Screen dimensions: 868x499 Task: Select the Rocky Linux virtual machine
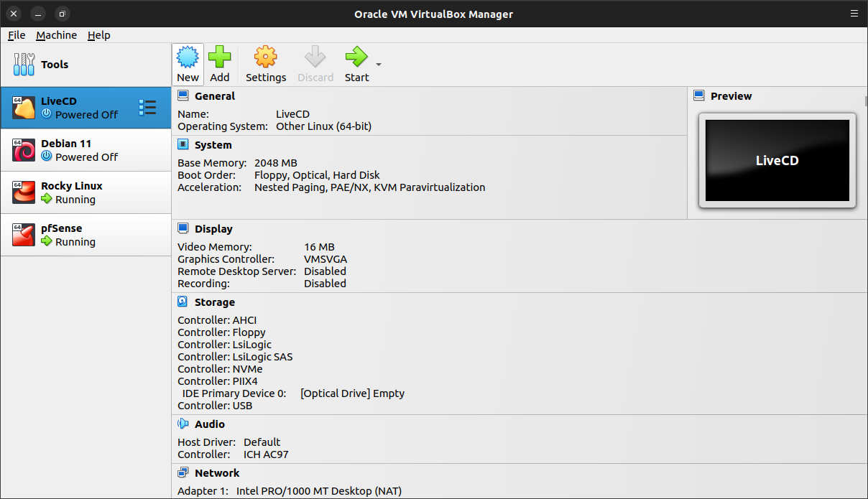[86, 192]
